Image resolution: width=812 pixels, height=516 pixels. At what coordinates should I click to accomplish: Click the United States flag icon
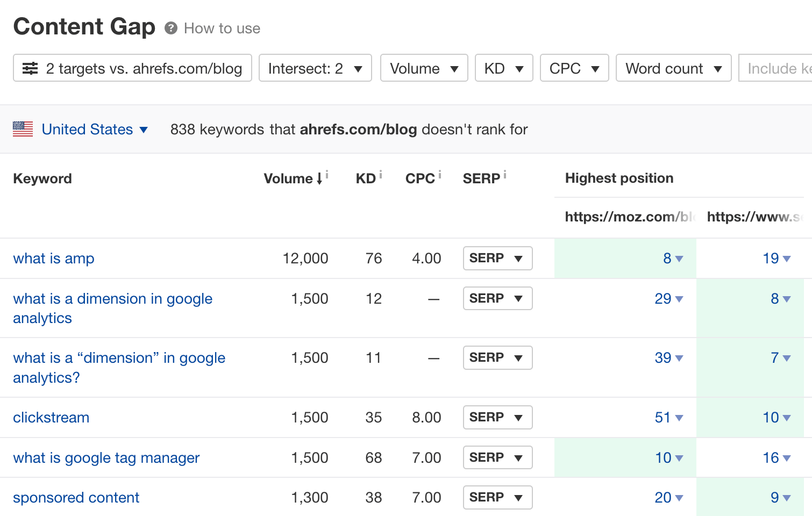click(x=23, y=129)
